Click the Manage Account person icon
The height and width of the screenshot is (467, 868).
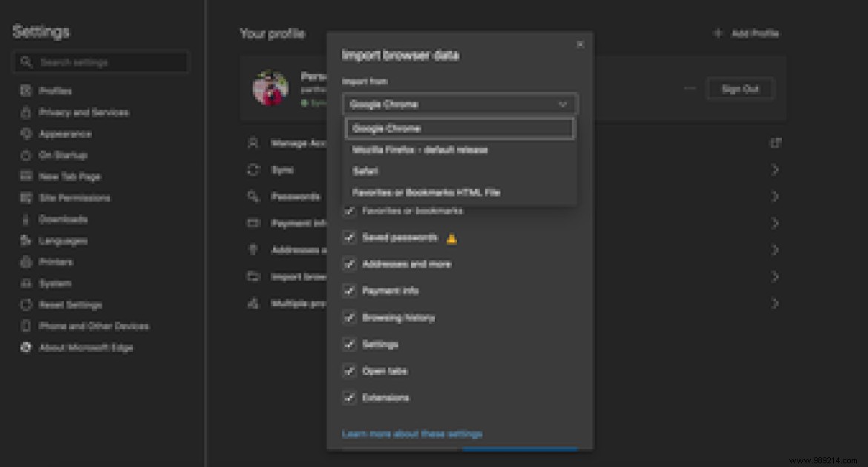coord(253,143)
